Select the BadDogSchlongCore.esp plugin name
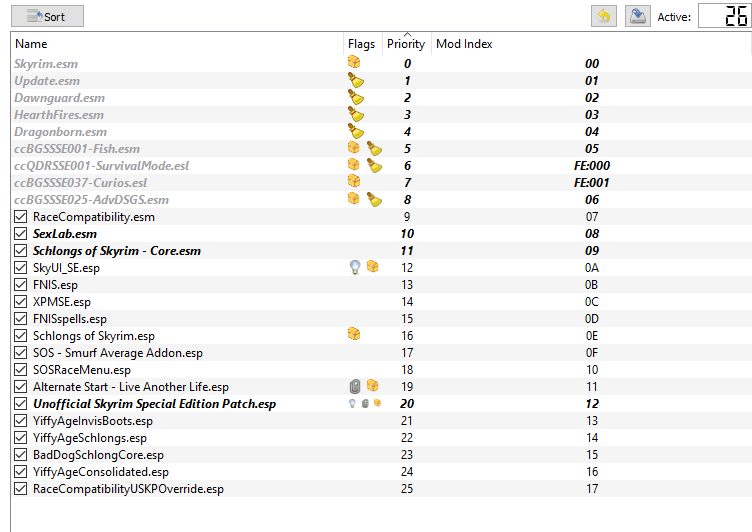 click(98, 455)
